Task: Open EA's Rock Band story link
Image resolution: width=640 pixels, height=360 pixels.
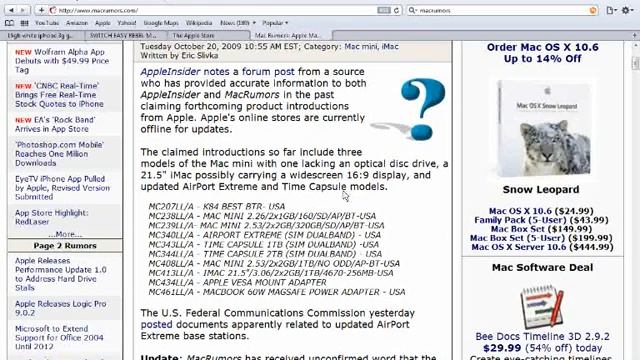Action: coord(55,124)
